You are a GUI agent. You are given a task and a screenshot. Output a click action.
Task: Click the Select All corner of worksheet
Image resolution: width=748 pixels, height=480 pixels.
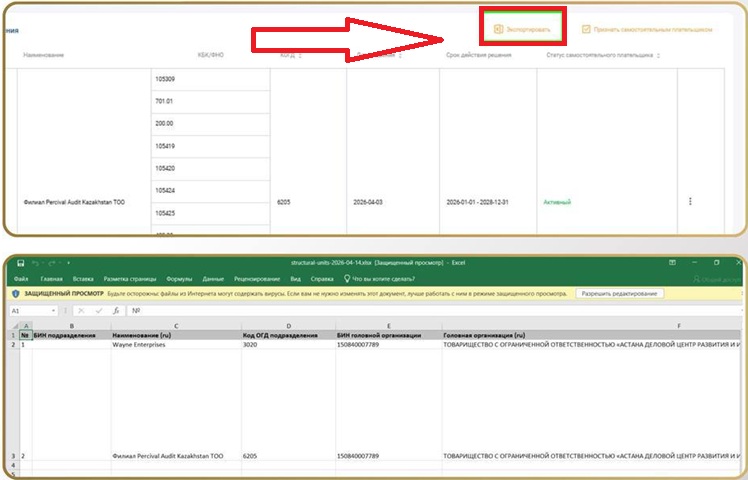pos(13,325)
